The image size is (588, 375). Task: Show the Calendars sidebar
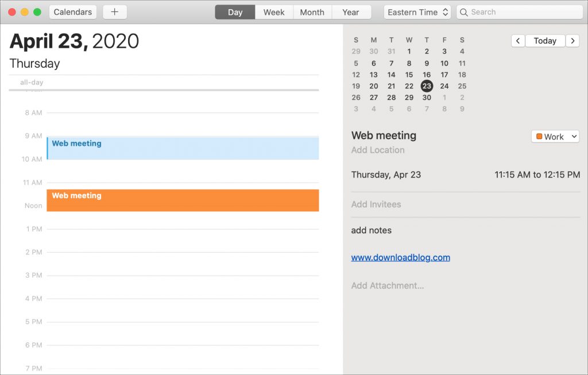tap(72, 11)
